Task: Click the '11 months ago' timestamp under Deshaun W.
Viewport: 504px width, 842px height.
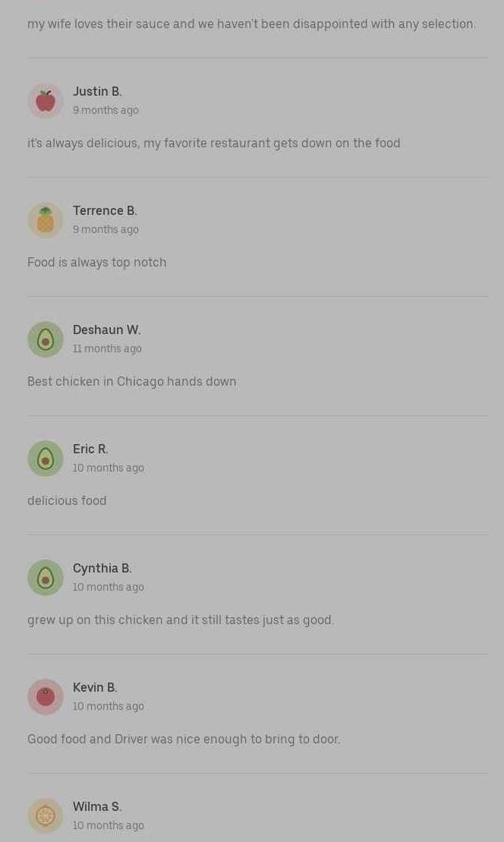Action: [x=107, y=348]
